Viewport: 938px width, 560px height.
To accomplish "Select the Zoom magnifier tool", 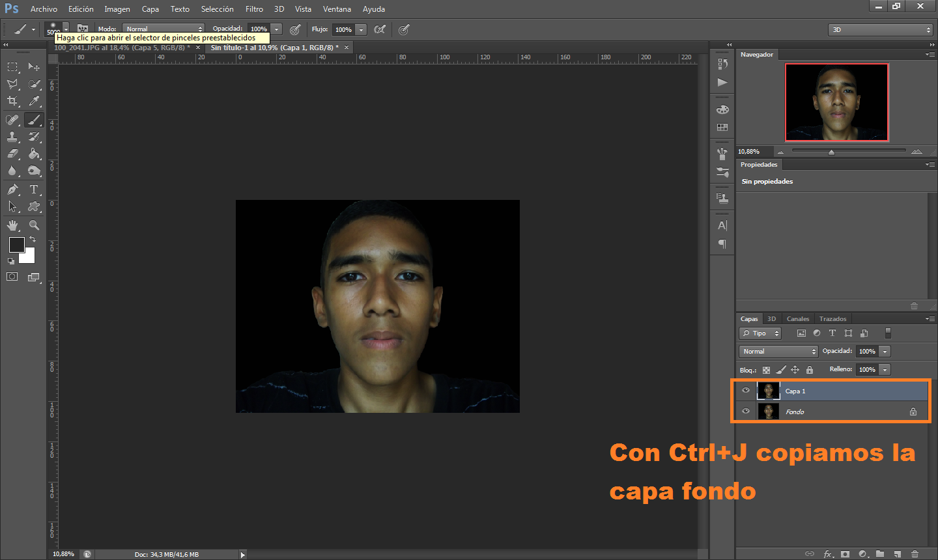I will tap(34, 225).
